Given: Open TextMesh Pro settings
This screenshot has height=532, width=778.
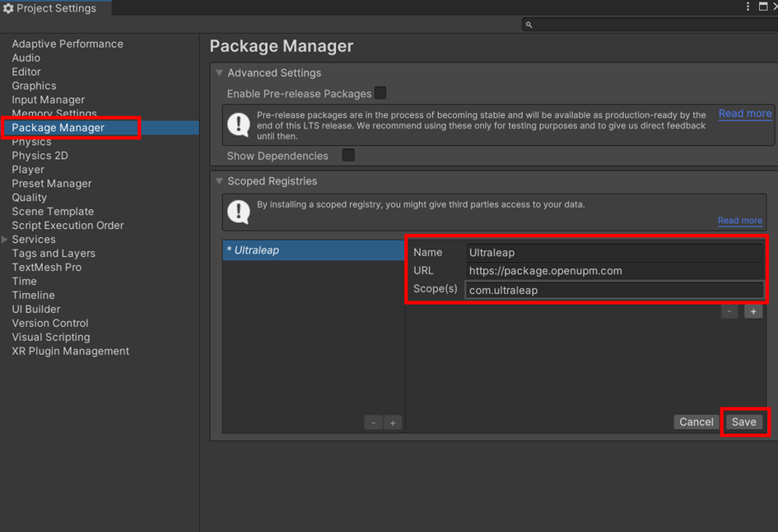Looking at the screenshot, I should [47, 267].
